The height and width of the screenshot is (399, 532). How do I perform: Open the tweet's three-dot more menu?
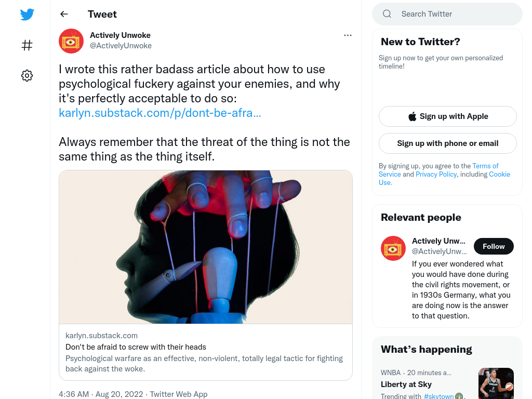click(348, 35)
